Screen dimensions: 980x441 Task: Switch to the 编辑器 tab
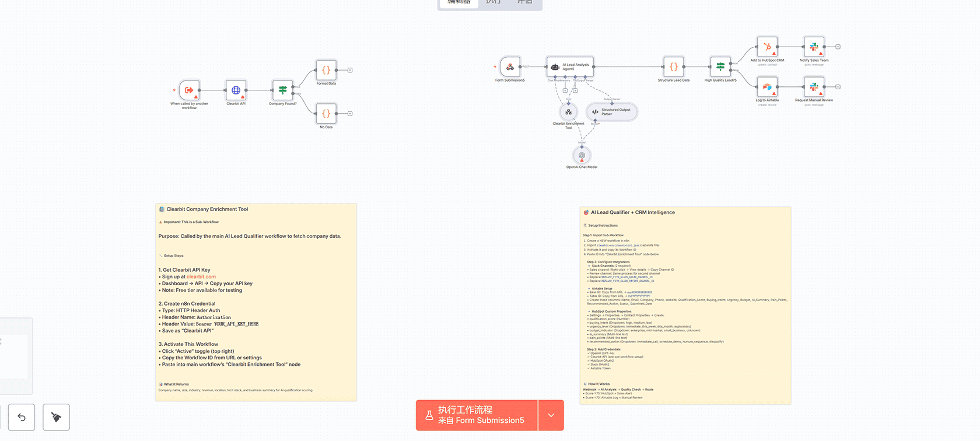459,3
